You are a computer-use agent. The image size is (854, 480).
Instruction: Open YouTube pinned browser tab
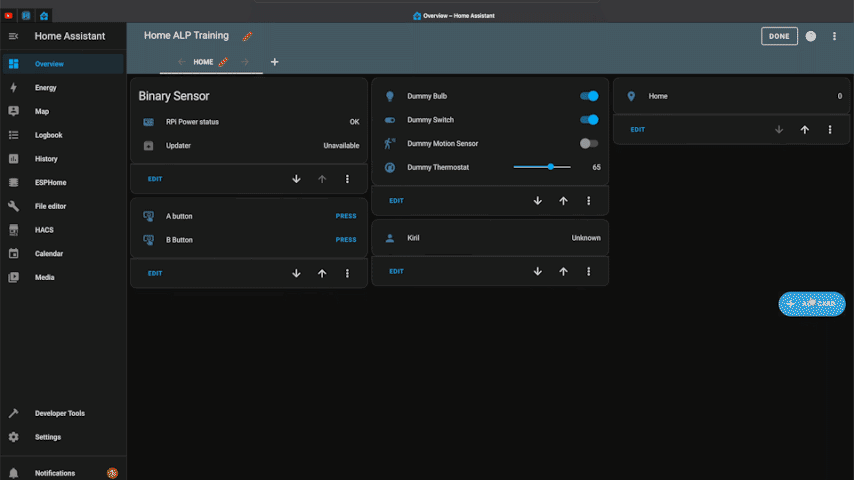8,16
